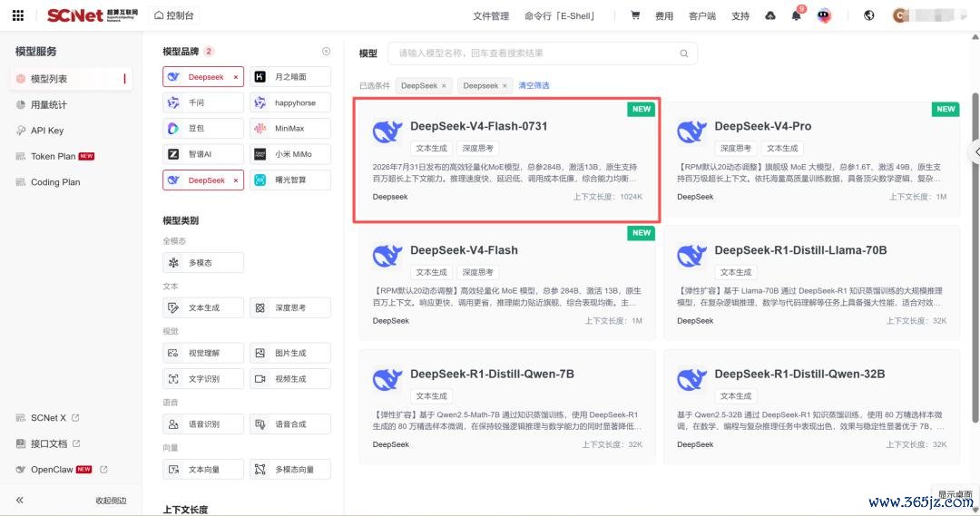Click the SCNet logo

pos(92,15)
